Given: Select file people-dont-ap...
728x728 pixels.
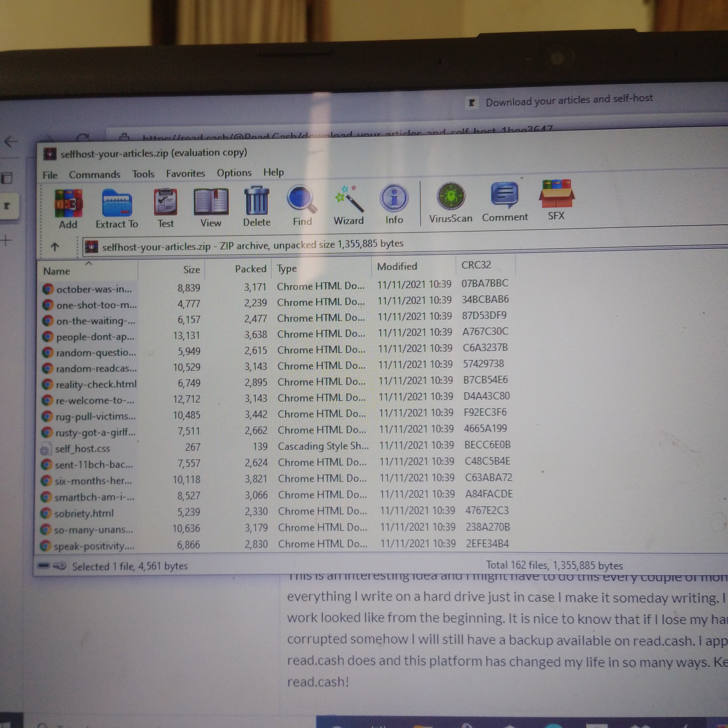Looking at the screenshot, I should click(x=95, y=337).
